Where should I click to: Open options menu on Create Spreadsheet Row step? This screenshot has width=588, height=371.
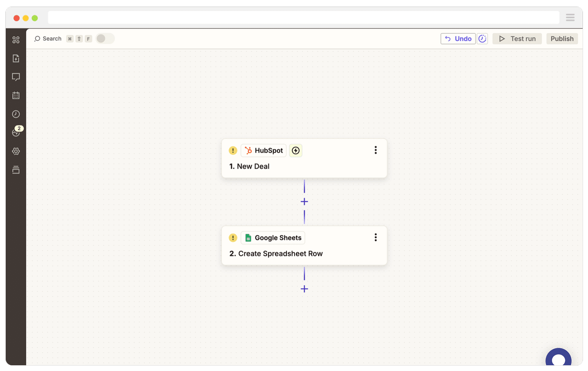click(376, 237)
